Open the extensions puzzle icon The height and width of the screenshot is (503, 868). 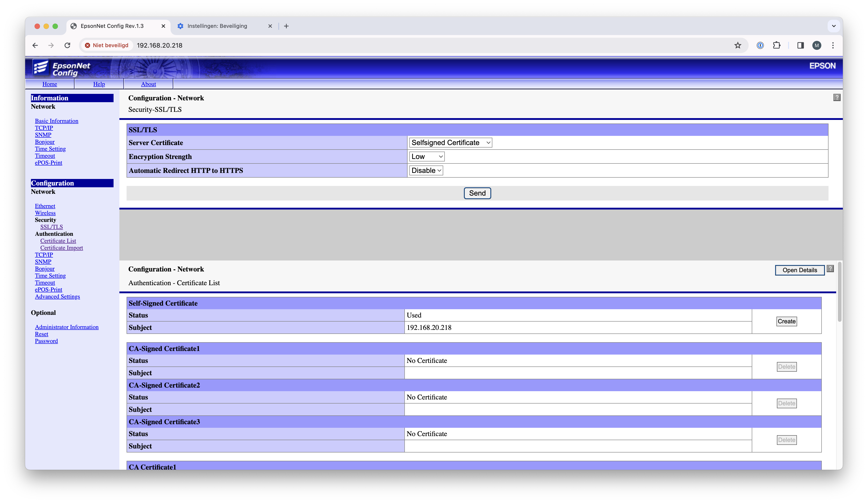point(777,45)
